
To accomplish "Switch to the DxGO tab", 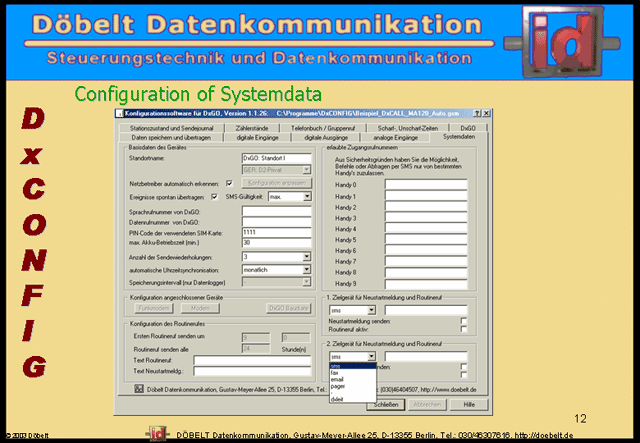I will tap(468, 128).
